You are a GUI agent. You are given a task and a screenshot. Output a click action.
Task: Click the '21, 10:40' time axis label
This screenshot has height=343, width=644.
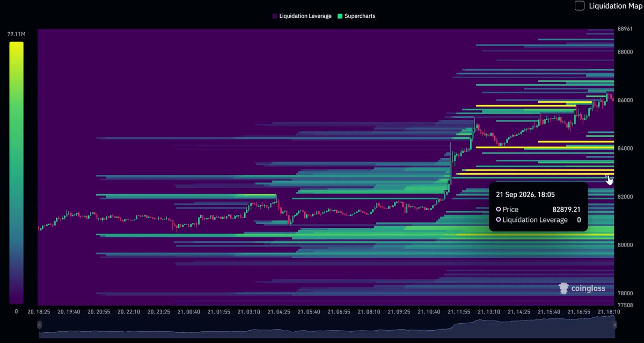coord(429,311)
